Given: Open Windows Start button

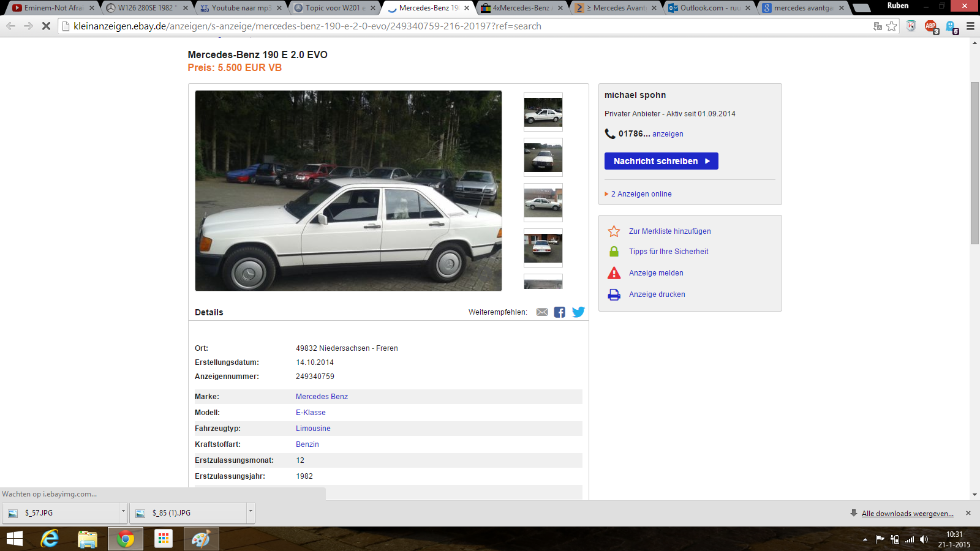Looking at the screenshot, I should click(15, 539).
